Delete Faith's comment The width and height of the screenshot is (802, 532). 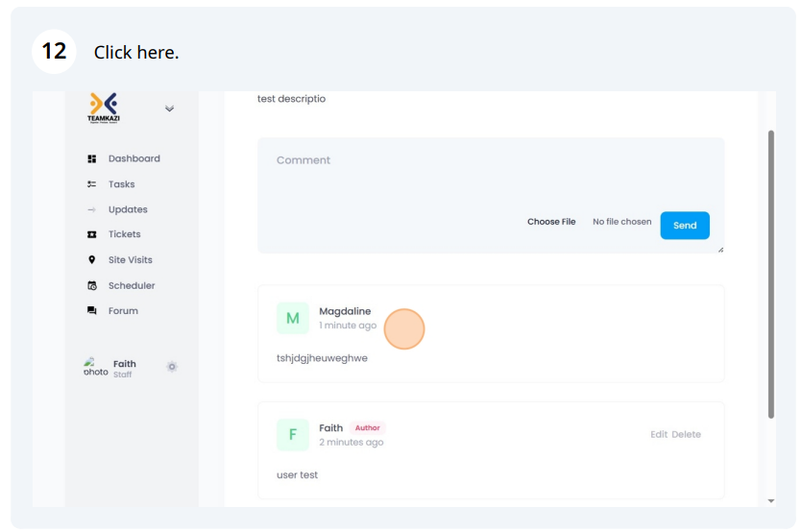[686, 435]
